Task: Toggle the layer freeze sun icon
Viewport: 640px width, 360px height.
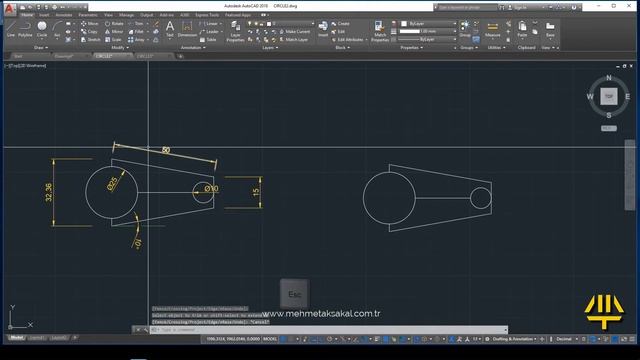Action: tap(256, 24)
